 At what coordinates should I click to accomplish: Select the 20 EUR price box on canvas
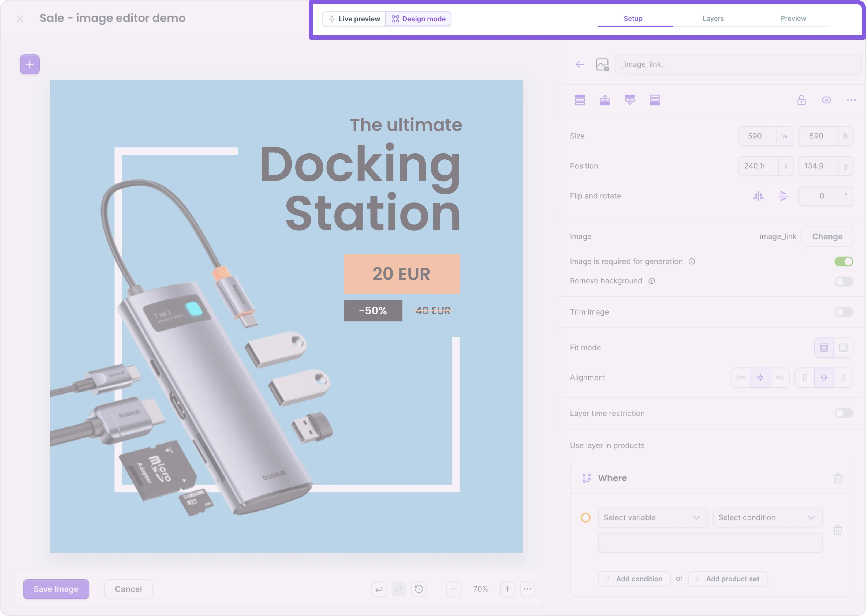point(401,274)
